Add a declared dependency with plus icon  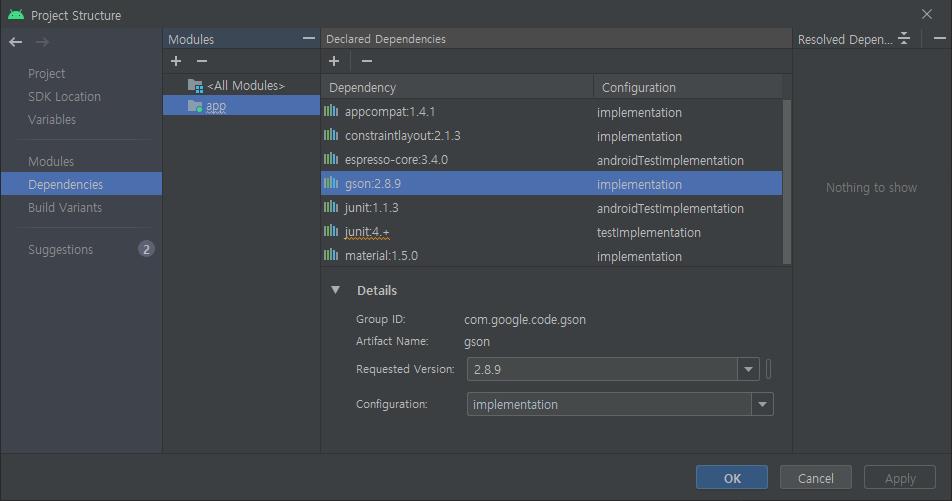(334, 61)
